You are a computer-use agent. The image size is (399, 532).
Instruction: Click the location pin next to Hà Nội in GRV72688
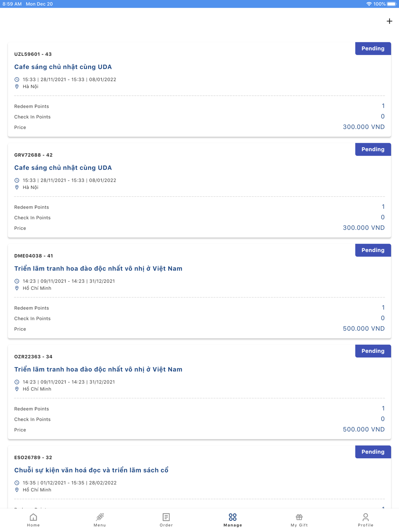point(17,187)
